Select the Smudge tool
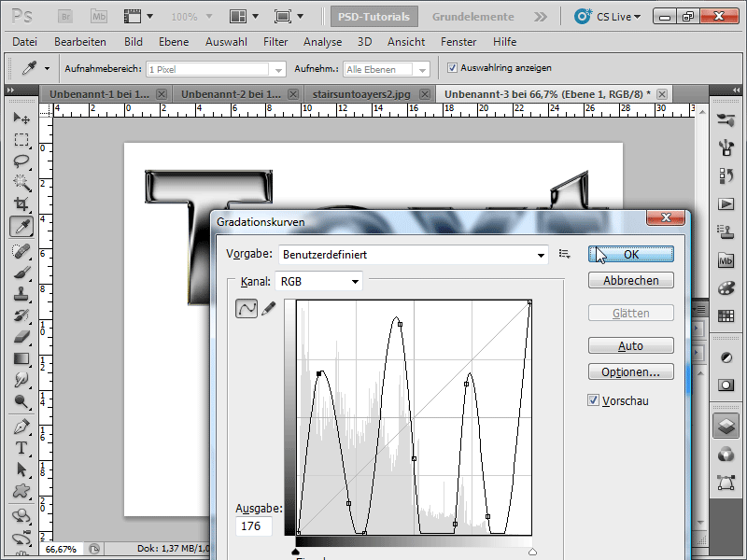 (x=21, y=380)
